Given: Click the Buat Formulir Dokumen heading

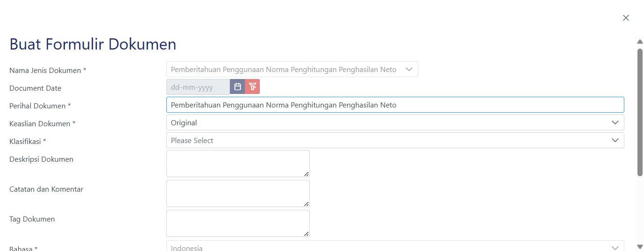Looking at the screenshot, I should click(x=93, y=44).
